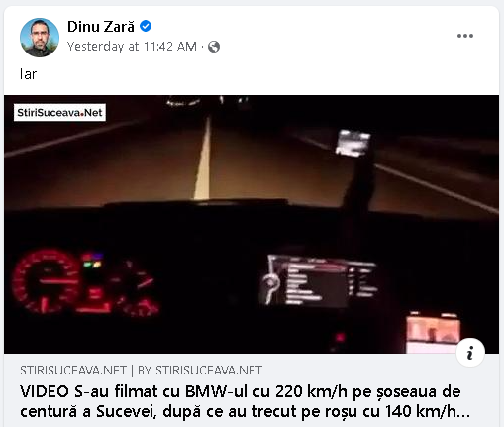Click the blue verified badge
This screenshot has width=504, height=427.
[146, 26]
